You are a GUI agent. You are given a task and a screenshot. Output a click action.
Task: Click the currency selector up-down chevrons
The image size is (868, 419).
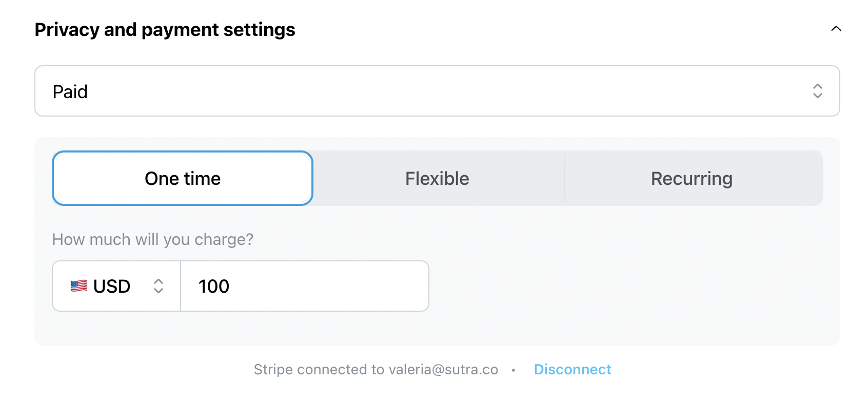[x=159, y=286]
